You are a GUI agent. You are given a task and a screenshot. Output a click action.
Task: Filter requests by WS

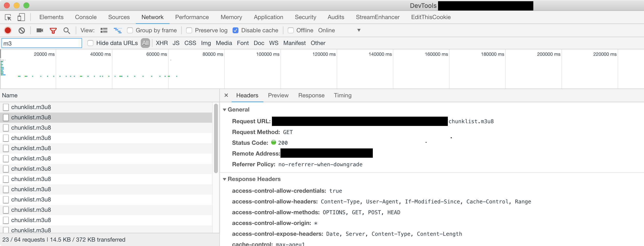coord(274,43)
